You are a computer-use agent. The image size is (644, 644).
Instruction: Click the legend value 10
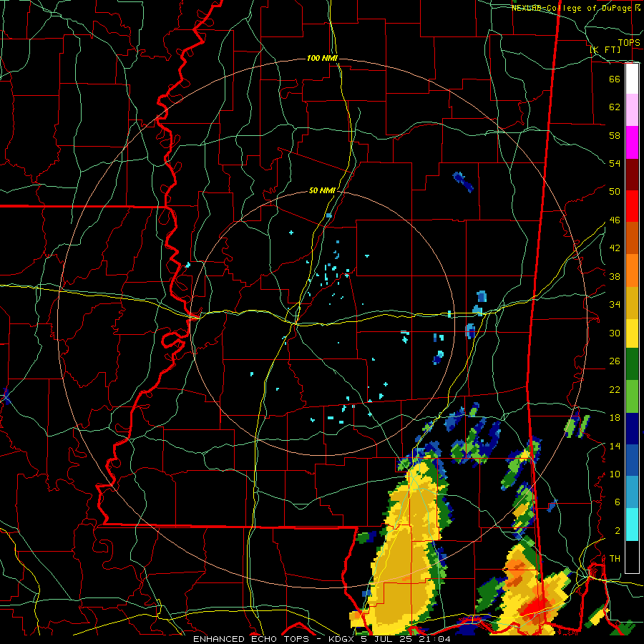[615, 474]
